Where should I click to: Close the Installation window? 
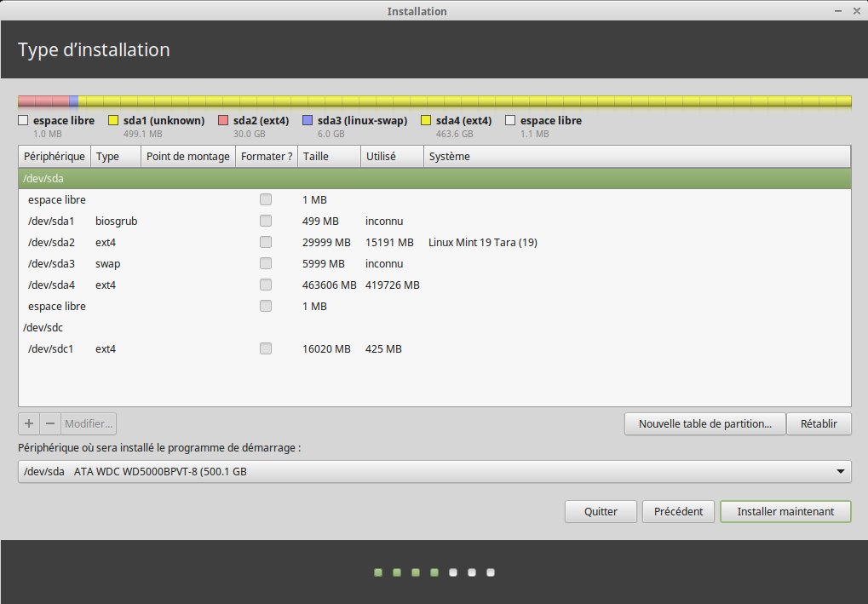pos(856,10)
